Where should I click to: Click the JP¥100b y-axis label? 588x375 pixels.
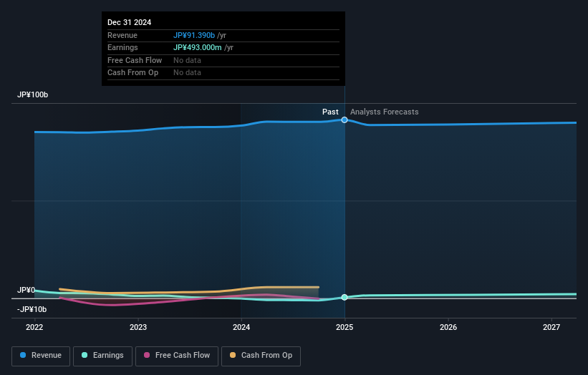point(33,94)
